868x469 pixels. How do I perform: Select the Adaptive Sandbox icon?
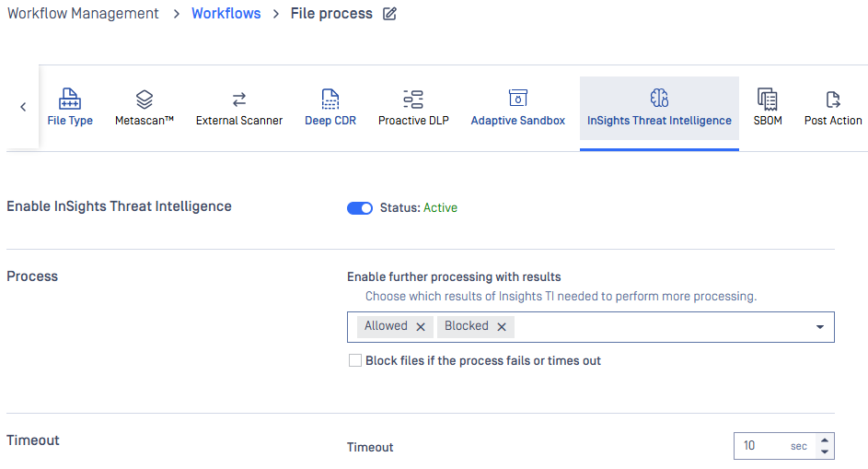(518, 98)
